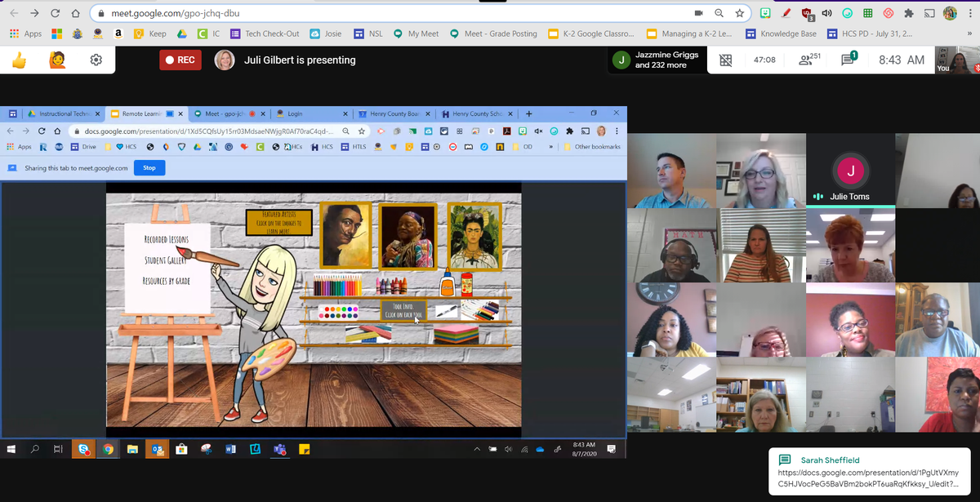The width and height of the screenshot is (980, 502).
Task: Switch to the Henry County Schools tab in the presented browser
Action: point(476,113)
